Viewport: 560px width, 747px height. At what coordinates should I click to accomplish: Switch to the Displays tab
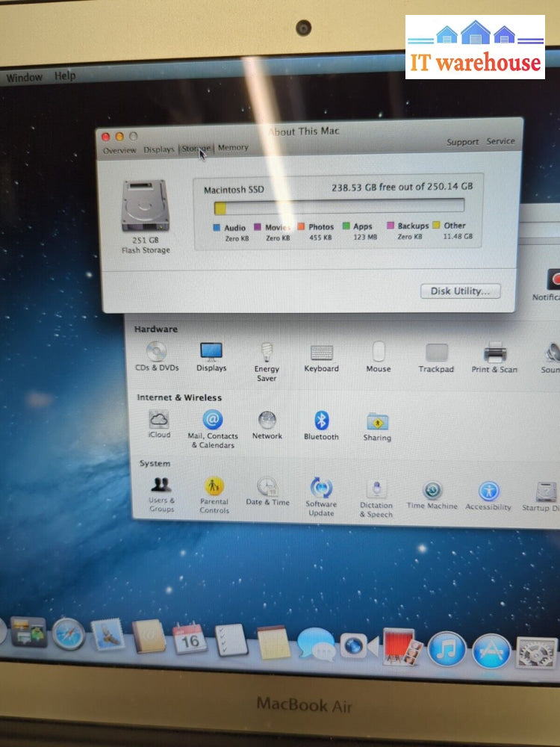point(159,149)
